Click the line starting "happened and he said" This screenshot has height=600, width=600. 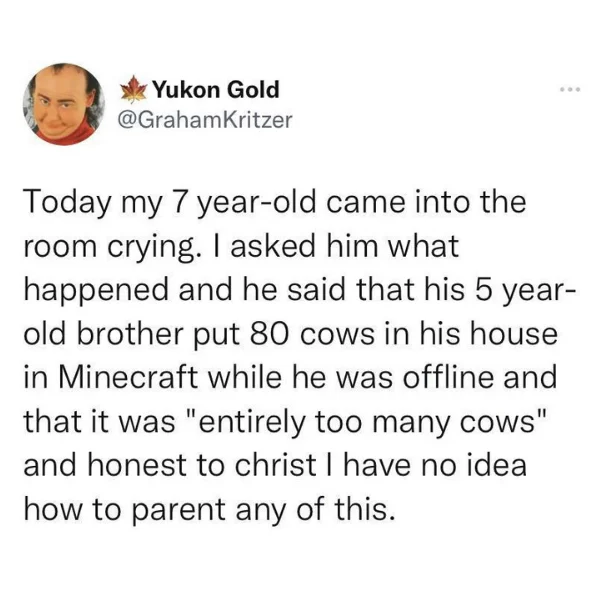[299, 292]
